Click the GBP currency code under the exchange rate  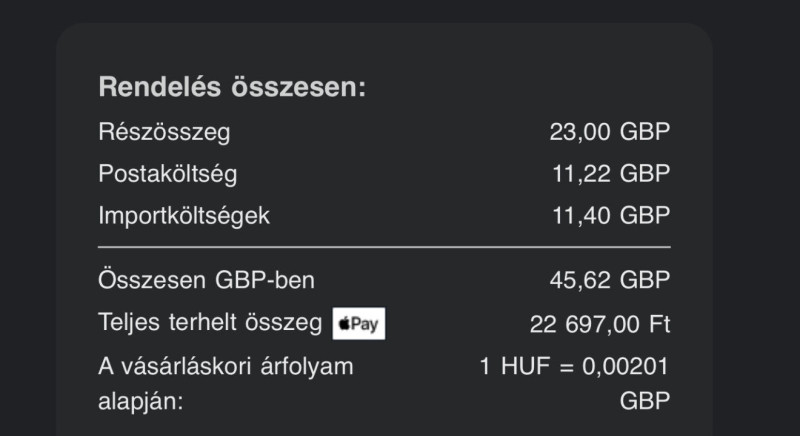[x=645, y=401]
